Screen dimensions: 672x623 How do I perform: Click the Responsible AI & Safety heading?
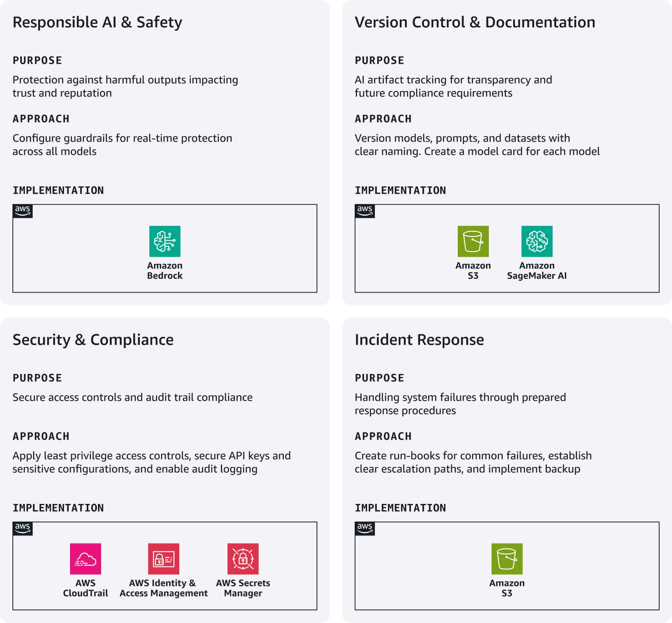pyautogui.click(x=97, y=22)
